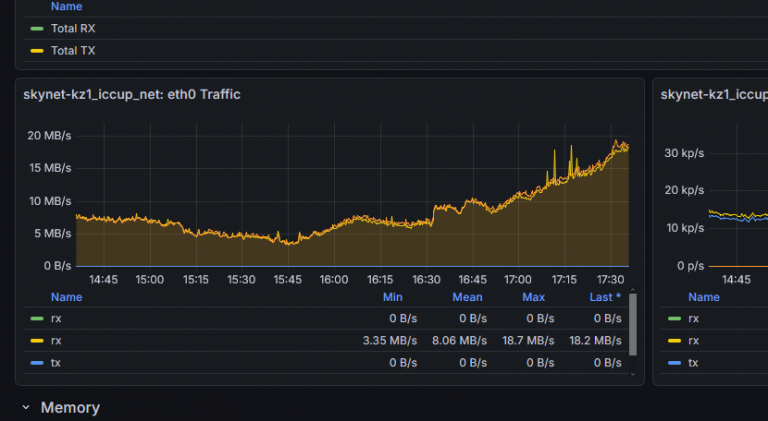Screen dimensions: 768x421
Task: Sort eth0 Traffic legend by Last *
Action: pyautogui.click(x=605, y=297)
